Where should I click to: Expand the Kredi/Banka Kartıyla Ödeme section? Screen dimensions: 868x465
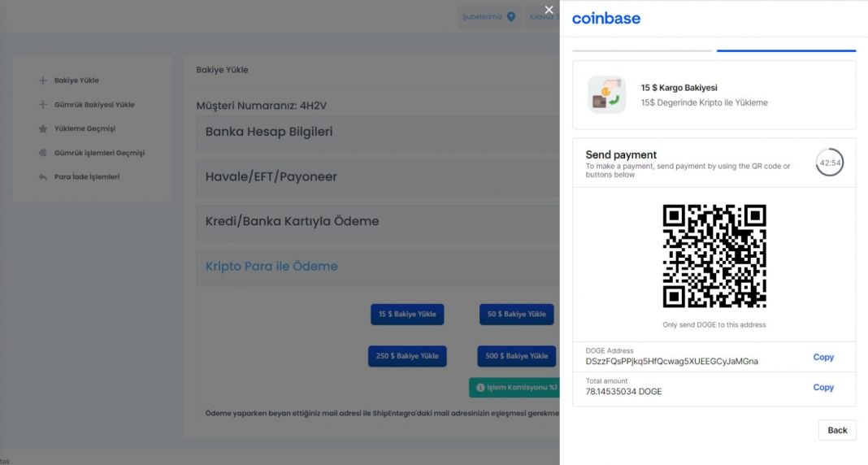[378, 222]
